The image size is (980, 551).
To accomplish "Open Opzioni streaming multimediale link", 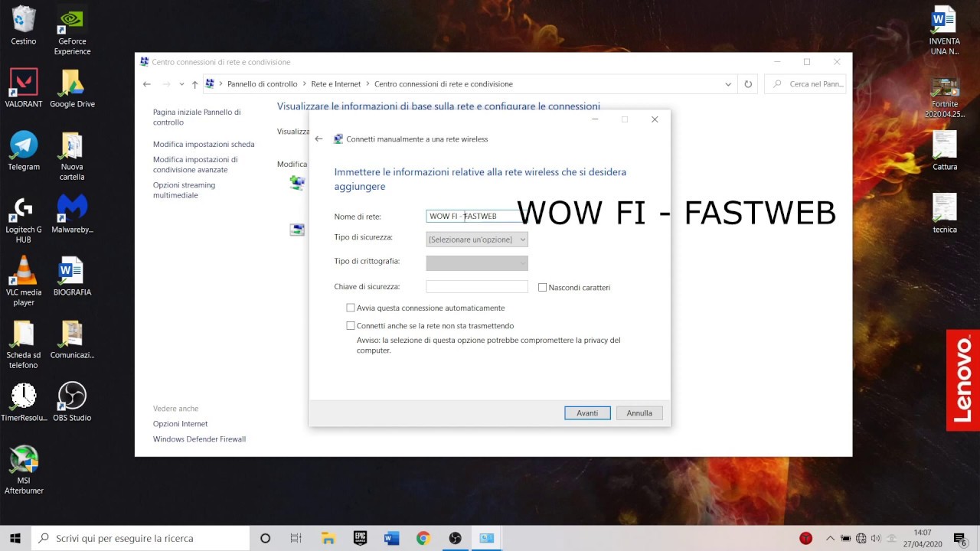I will [184, 190].
